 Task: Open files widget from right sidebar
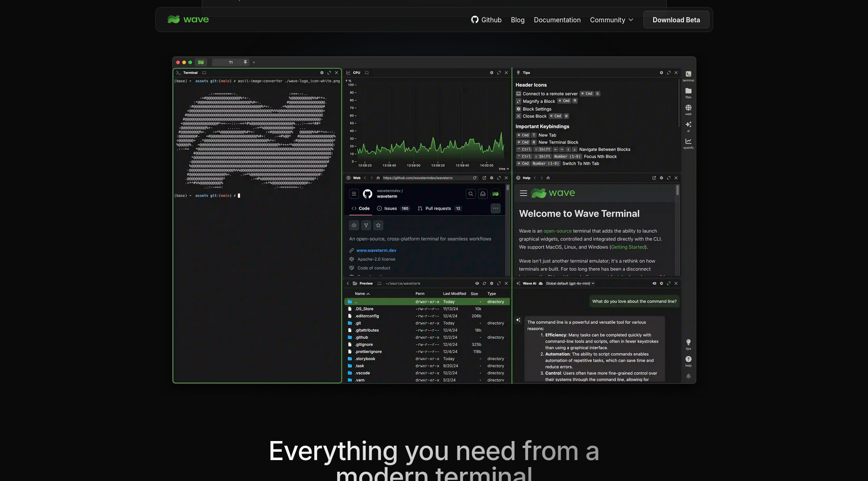688,92
